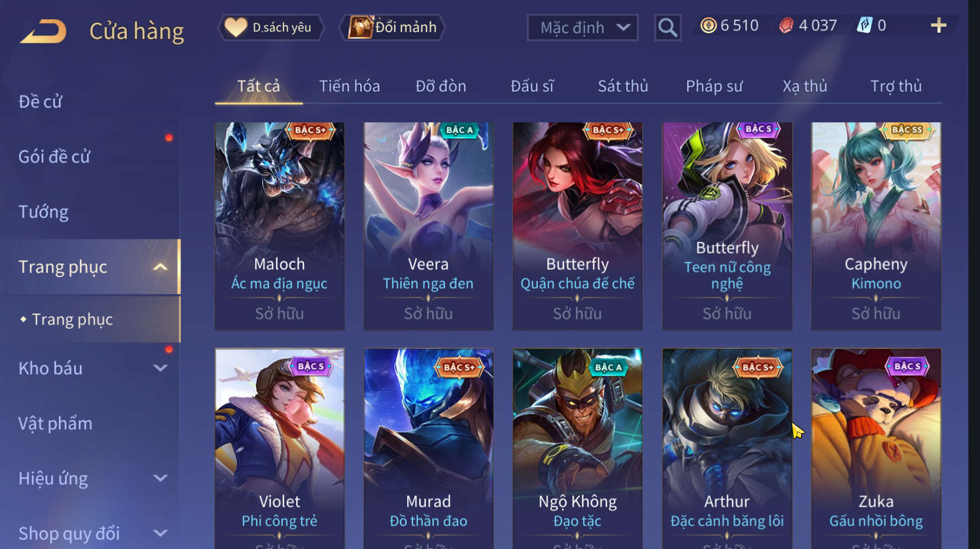Select the Pháp sư tab
The height and width of the screenshot is (549, 980).
pos(714,86)
